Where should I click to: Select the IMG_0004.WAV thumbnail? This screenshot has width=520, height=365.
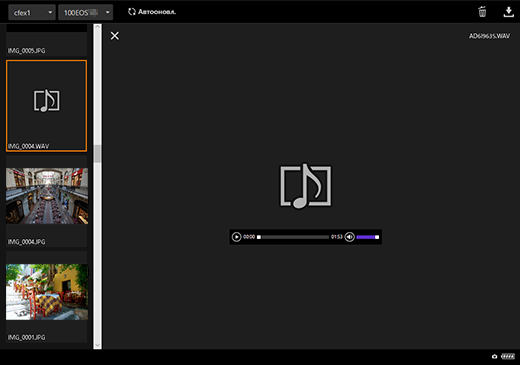(x=46, y=106)
